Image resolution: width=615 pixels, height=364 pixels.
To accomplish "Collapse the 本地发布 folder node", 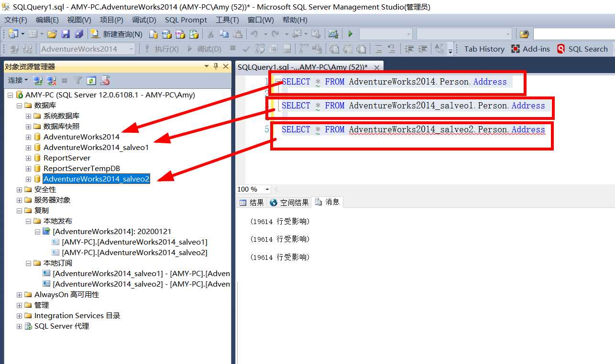I will [x=28, y=221].
